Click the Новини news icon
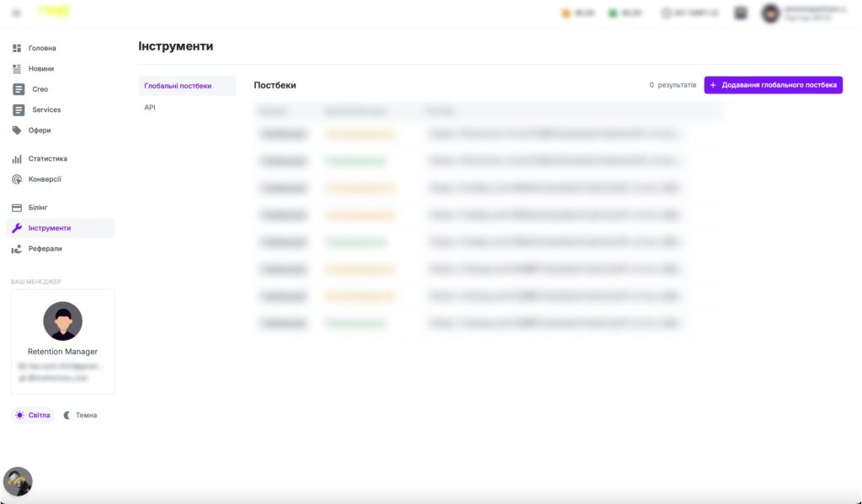The image size is (862, 504). (x=17, y=69)
